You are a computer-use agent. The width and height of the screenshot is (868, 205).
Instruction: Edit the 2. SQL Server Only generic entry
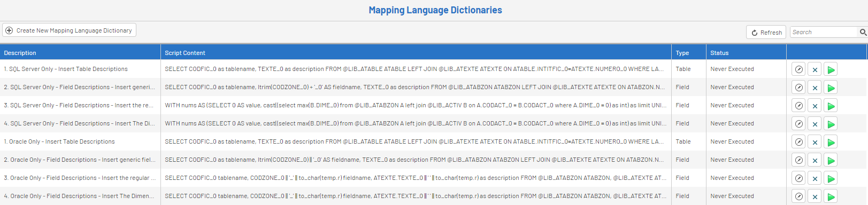tap(798, 88)
